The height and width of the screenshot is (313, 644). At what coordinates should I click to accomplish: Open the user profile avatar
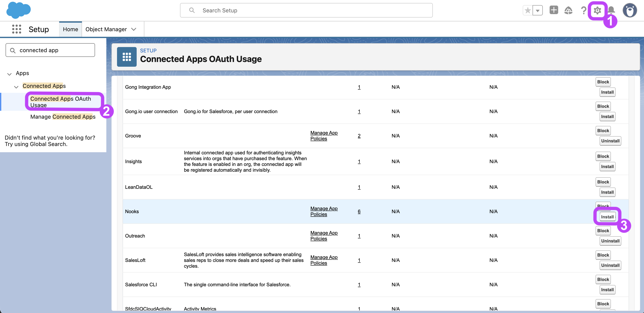[629, 10]
